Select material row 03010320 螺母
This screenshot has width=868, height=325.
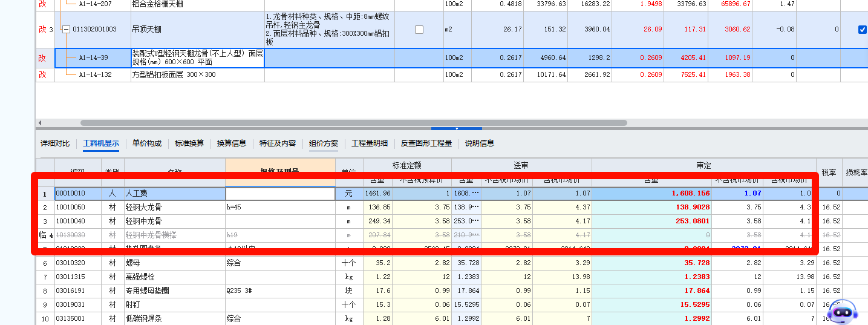(x=452, y=263)
